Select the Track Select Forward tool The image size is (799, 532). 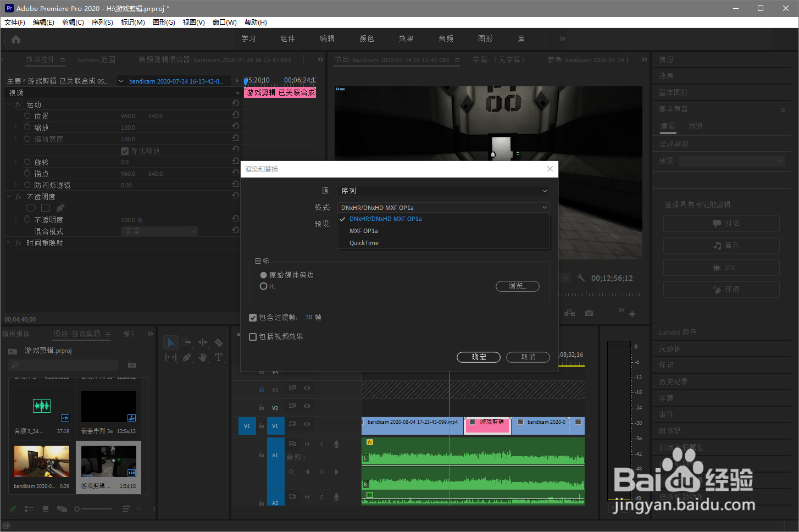point(187,342)
